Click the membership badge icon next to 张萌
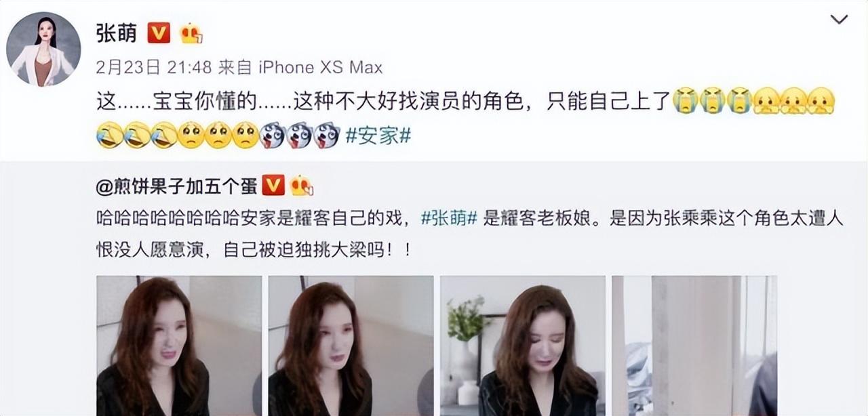This screenshot has width=868, height=416. pos(191,33)
